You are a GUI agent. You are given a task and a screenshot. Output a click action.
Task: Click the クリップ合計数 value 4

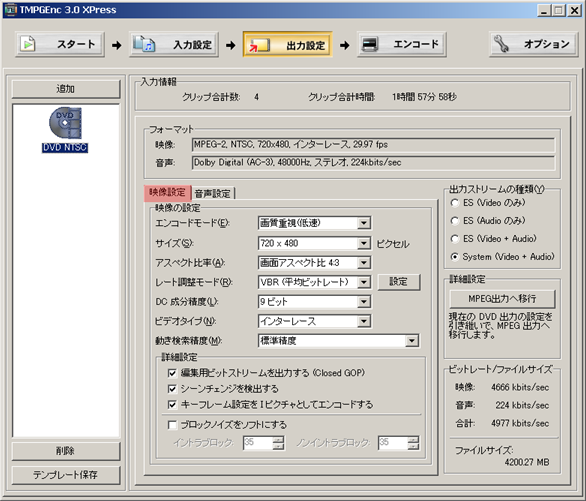click(256, 97)
